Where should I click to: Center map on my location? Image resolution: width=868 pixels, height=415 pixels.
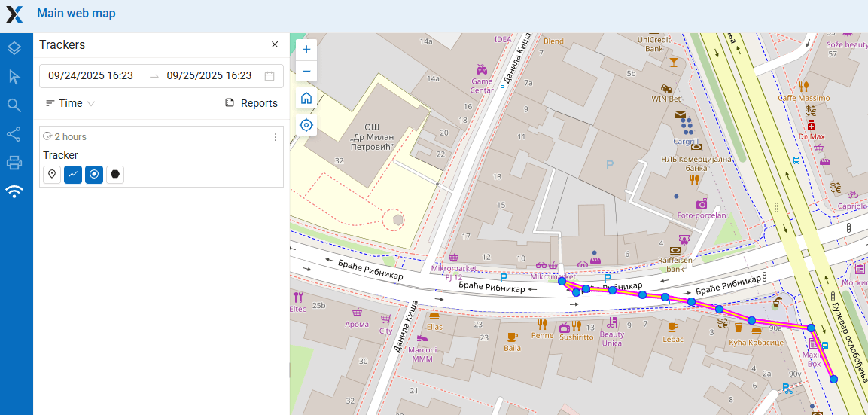[306, 125]
